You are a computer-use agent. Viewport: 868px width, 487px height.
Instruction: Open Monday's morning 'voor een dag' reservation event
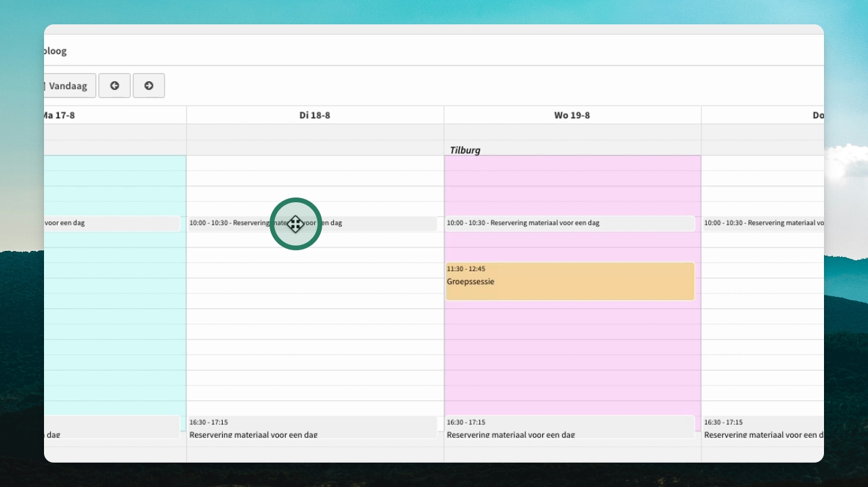112,223
